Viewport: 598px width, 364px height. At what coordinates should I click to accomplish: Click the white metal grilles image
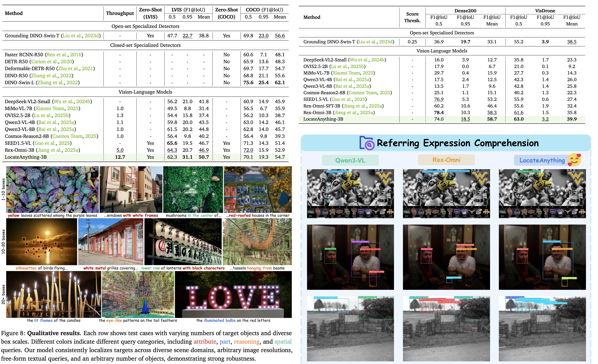pos(111,242)
